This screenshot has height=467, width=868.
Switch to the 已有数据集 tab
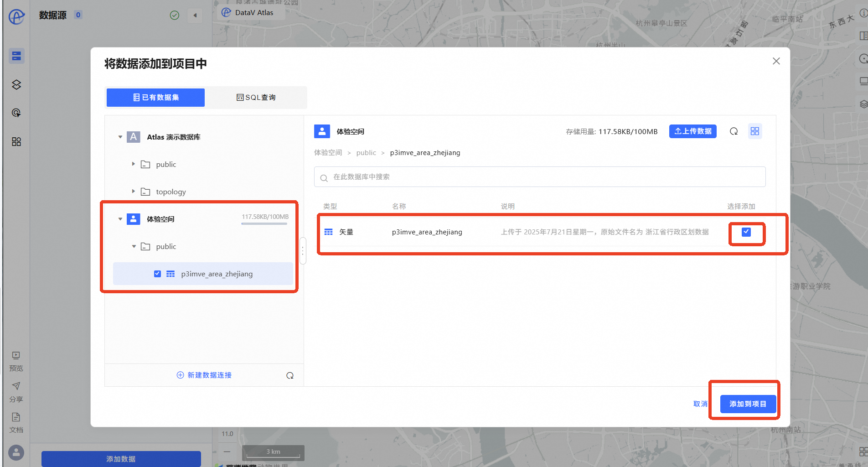pos(155,98)
